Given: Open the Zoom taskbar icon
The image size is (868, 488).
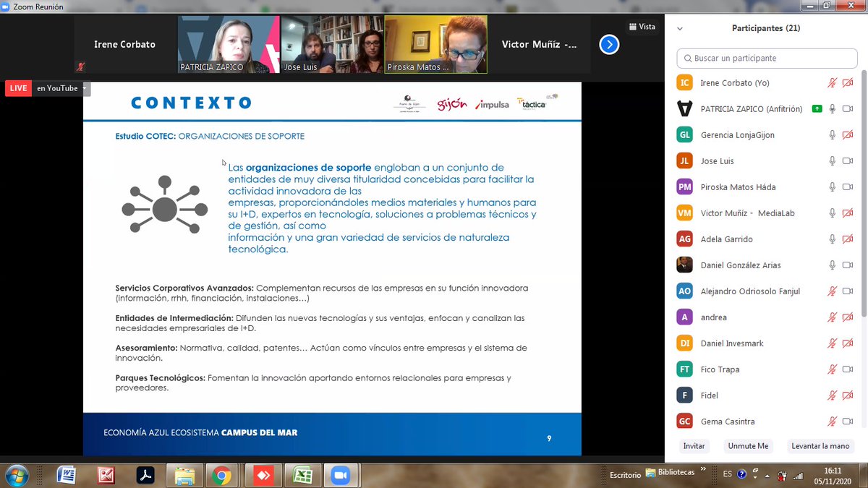Looking at the screenshot, I should point(341,475).
